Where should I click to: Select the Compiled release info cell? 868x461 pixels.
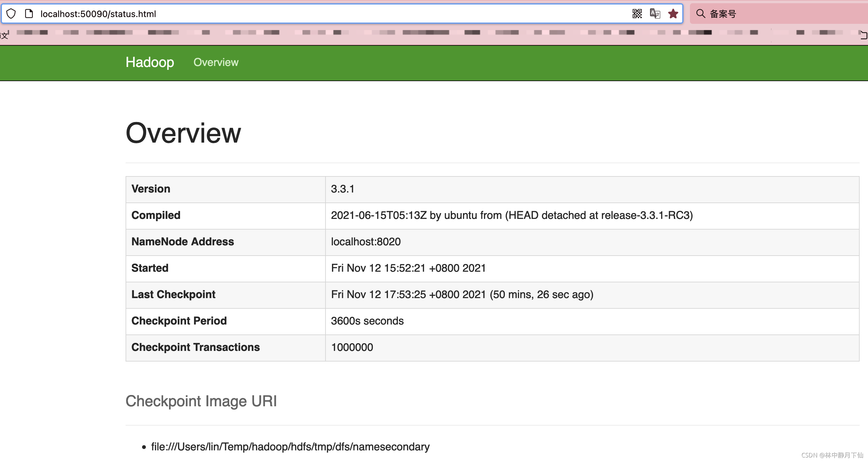512,215
